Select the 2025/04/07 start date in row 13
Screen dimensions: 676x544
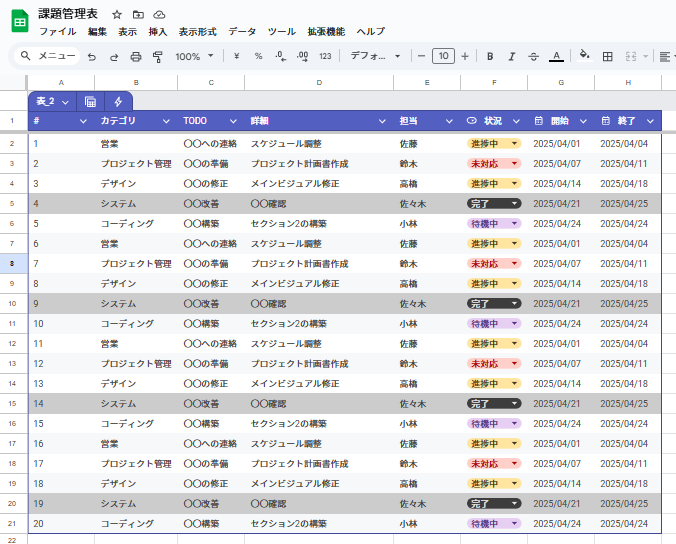tap(561, 364)
